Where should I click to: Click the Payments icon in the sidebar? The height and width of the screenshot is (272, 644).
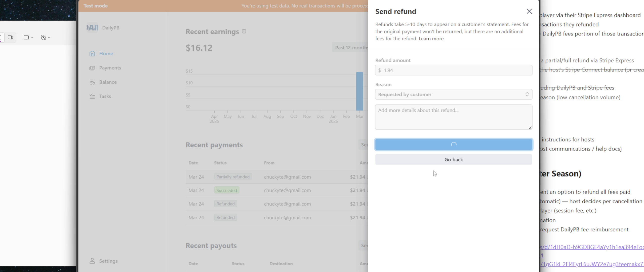tap(92, 68)
